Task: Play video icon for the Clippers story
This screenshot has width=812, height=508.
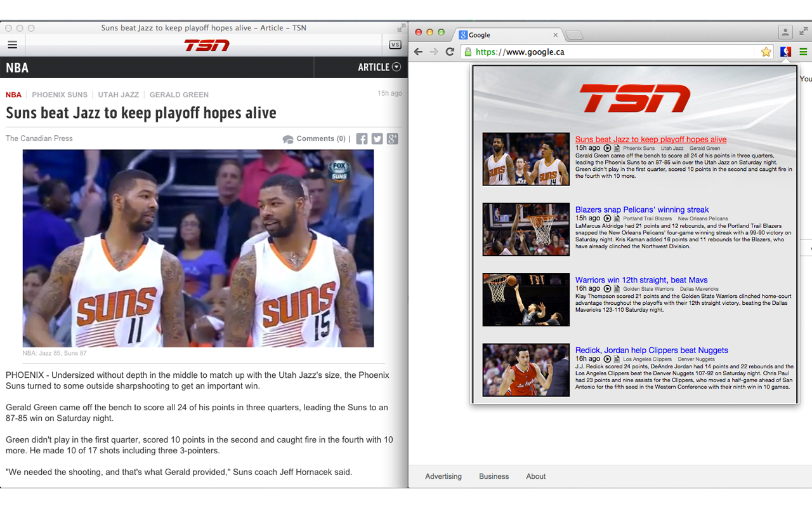Action: (x=607, y=359)
